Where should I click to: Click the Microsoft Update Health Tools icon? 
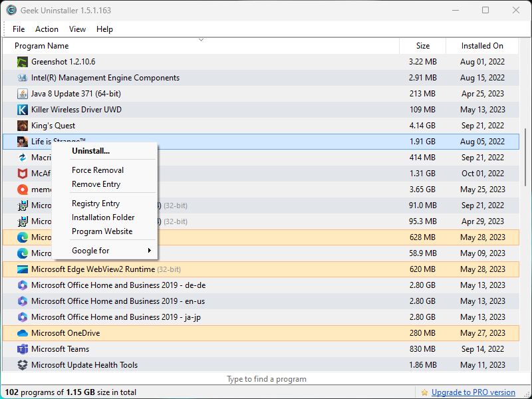[23, 364]
